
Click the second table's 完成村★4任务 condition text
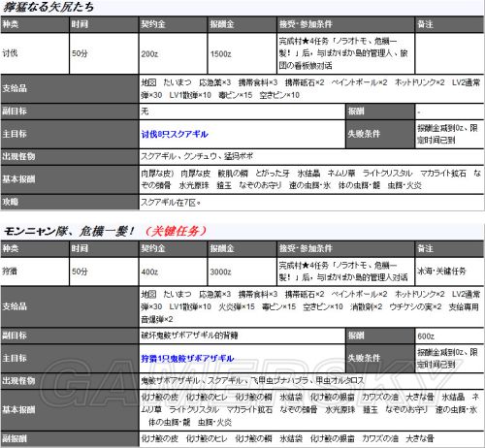343,272
